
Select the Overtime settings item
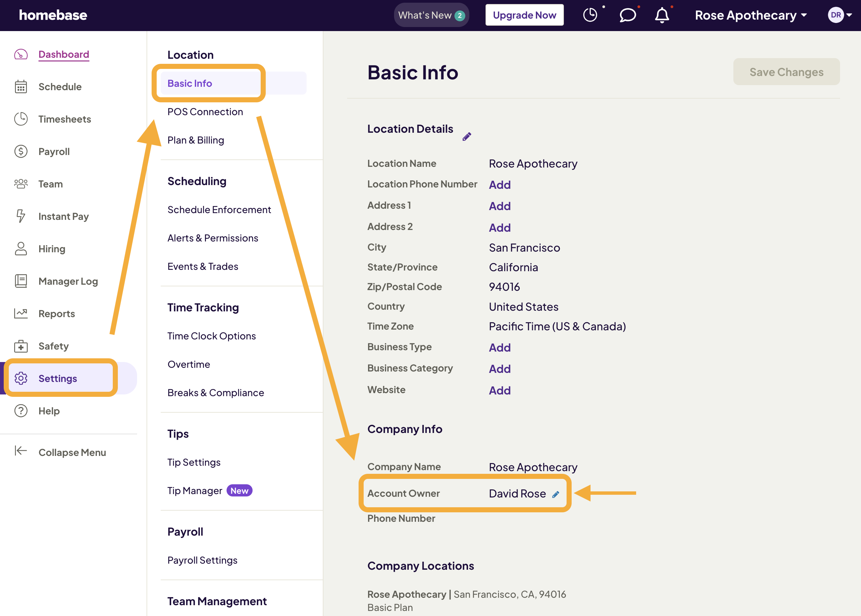tap(189, 364)
